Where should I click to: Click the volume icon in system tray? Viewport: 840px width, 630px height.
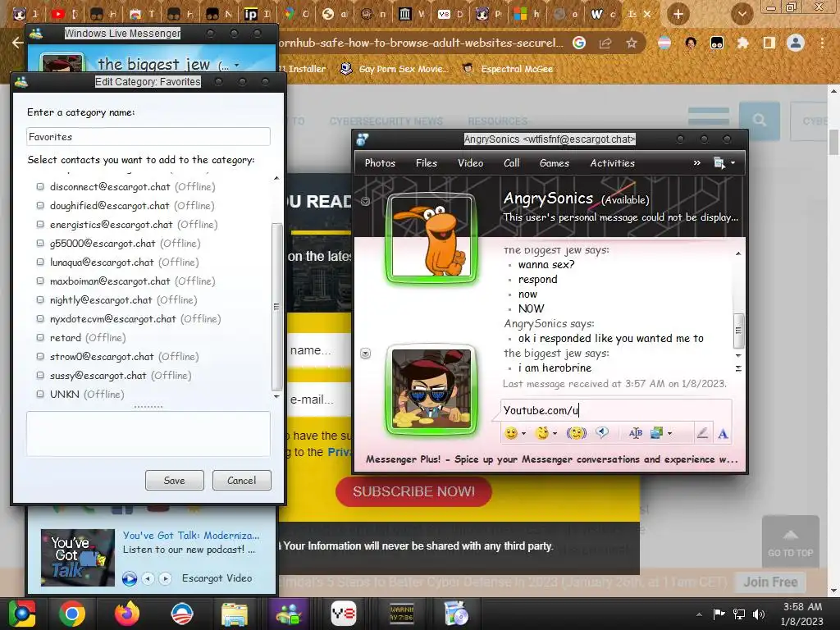click(759, 614)
